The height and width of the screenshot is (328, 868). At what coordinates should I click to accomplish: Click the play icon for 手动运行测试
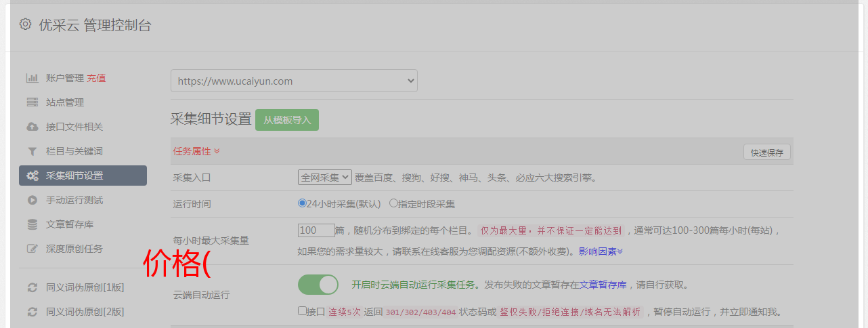[x=32, y=200]
